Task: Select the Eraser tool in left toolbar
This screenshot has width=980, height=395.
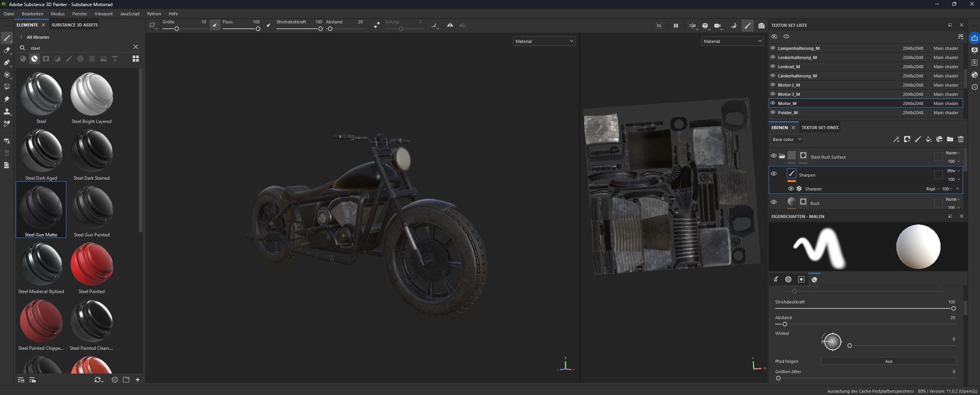Action: click(7, 50)
